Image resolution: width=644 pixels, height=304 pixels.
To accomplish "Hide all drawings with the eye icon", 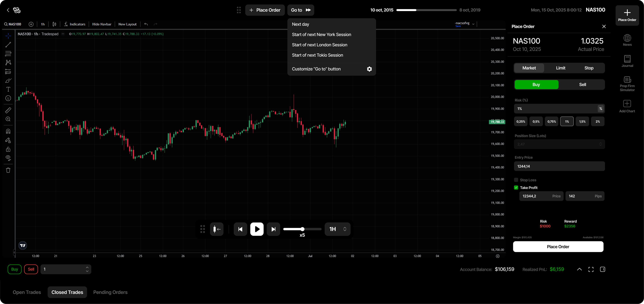I will coord(8,158).
